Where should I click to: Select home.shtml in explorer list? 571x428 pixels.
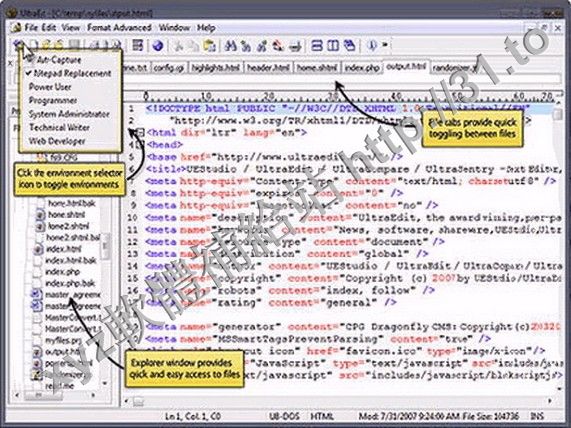67,215
